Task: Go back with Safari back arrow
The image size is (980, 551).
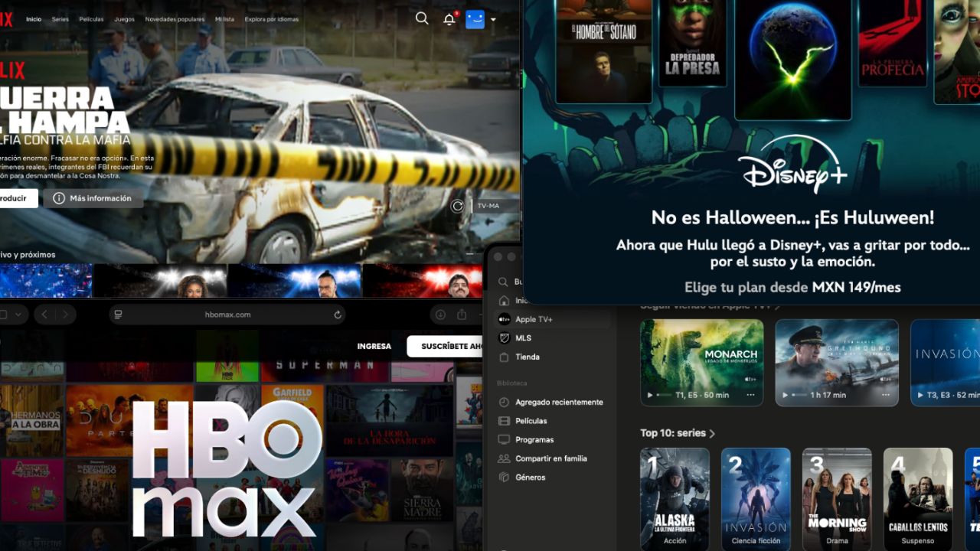Action: pos(44,315)
